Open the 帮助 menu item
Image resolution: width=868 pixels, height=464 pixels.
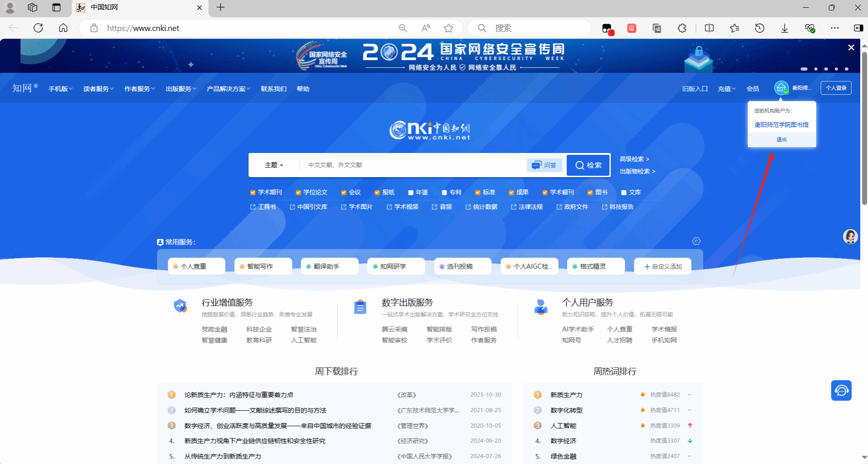pos(303,89)
